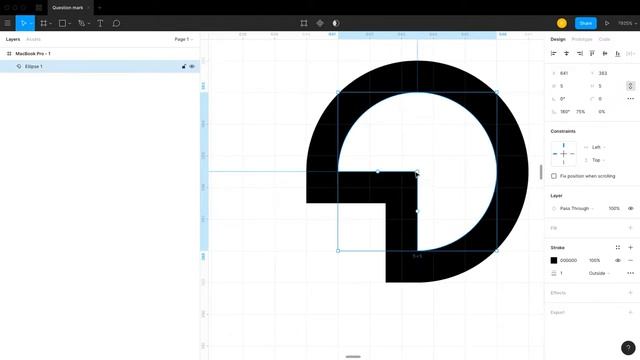Add a fill with the plus icon
Image resolution: width=640 pixels, height=360 pixels.
point(630,228)
